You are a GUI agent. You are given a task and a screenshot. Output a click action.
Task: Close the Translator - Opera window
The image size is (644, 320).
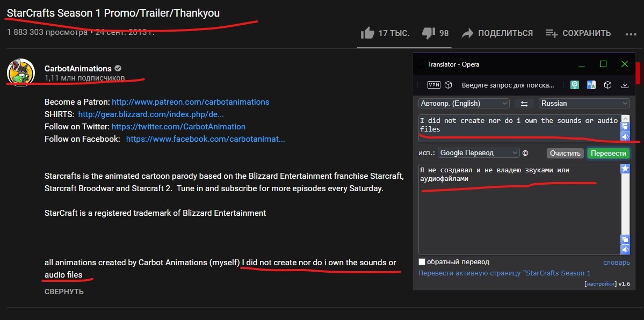pos(625,64)
